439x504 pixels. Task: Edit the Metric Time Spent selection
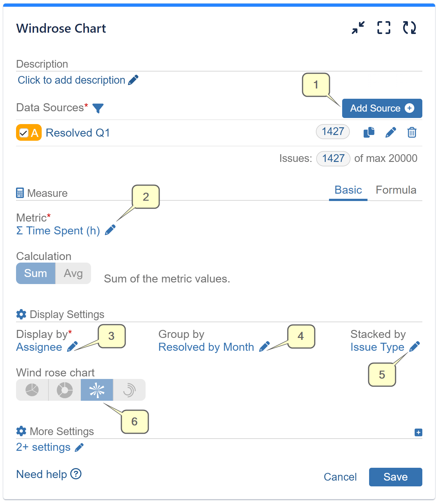click(110, 230)
